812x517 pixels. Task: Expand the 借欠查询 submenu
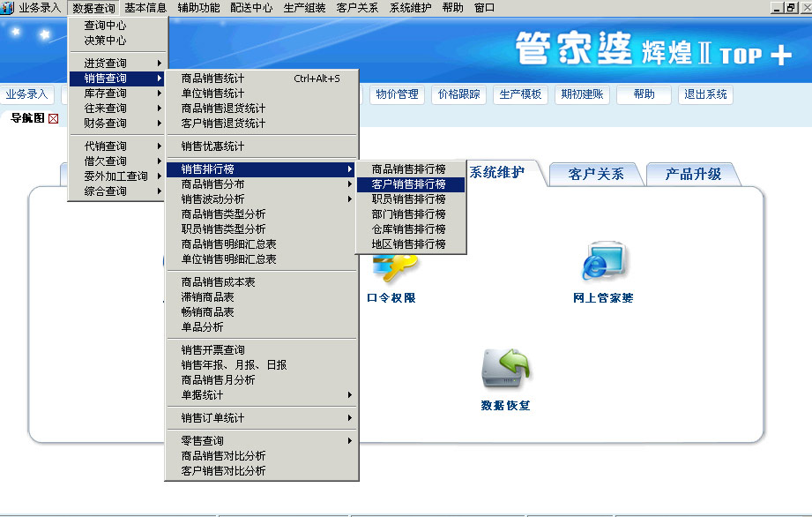117,161
